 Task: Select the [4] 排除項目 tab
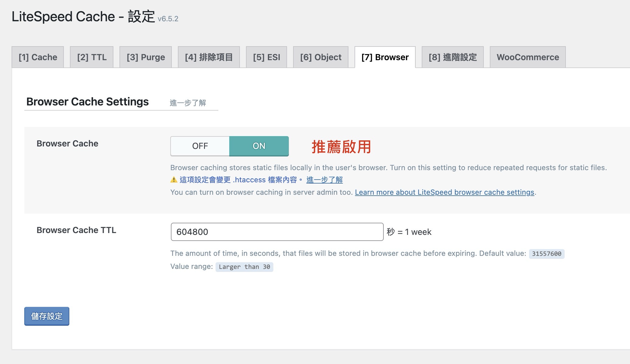coord(209,57)
